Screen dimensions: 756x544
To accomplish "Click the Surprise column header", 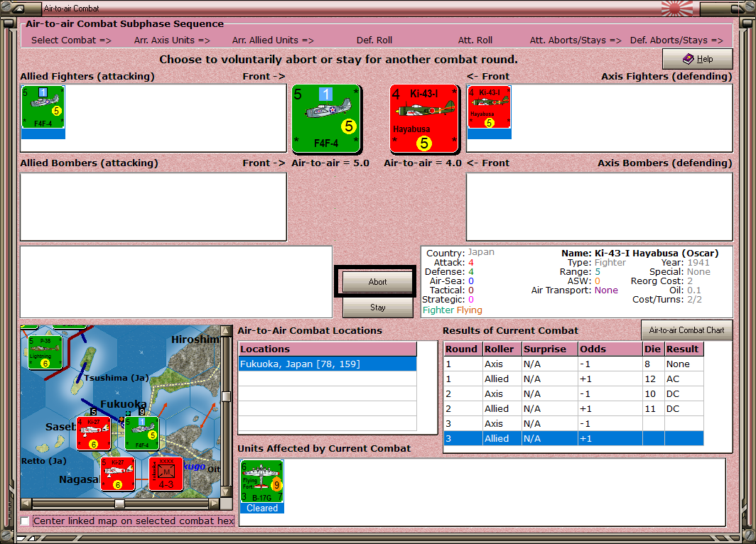I will click(x=550, y=349).
